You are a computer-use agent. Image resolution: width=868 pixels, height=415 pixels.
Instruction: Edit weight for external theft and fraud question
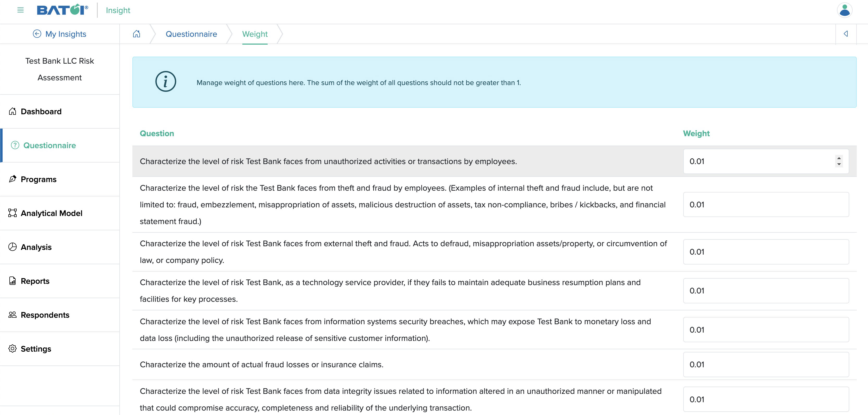766,252
